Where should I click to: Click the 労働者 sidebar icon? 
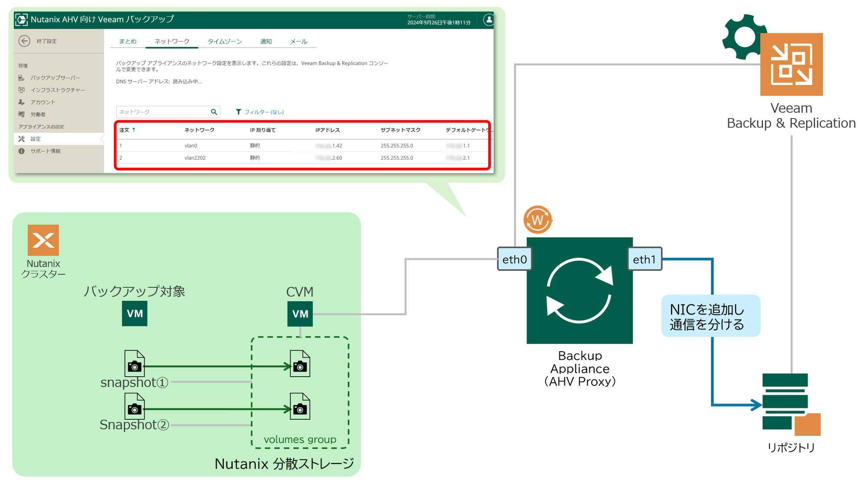point(21,114)
